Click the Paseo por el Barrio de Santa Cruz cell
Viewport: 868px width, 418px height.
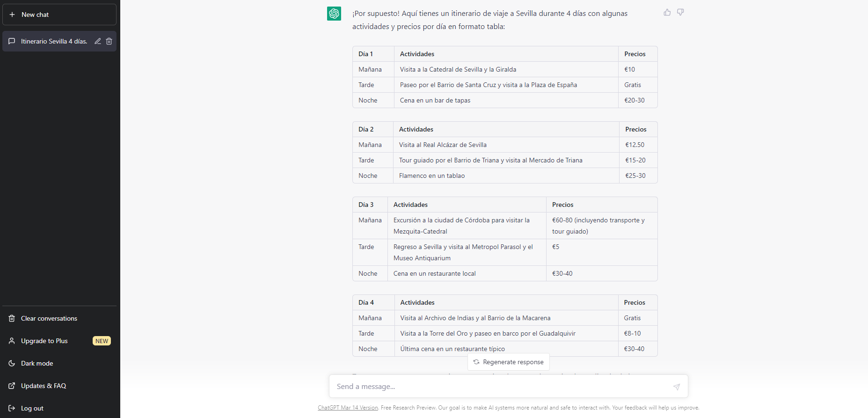point(506,85)
